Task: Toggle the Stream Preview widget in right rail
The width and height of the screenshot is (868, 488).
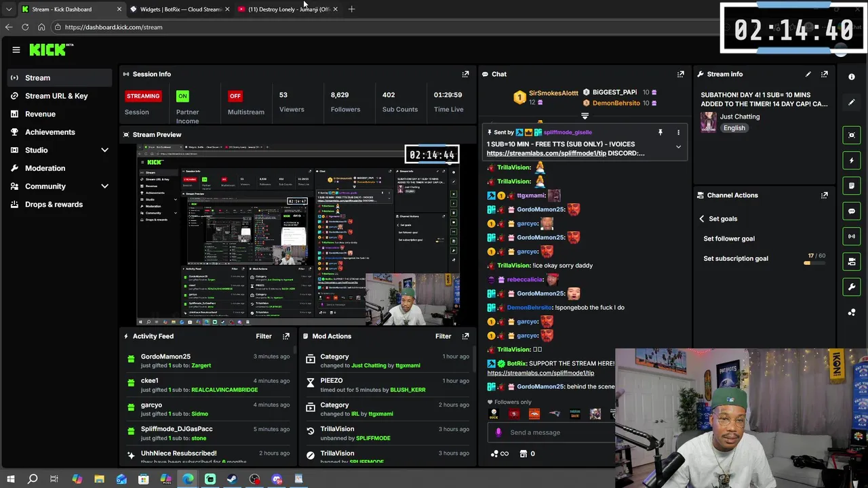Action: coord(852,136)
